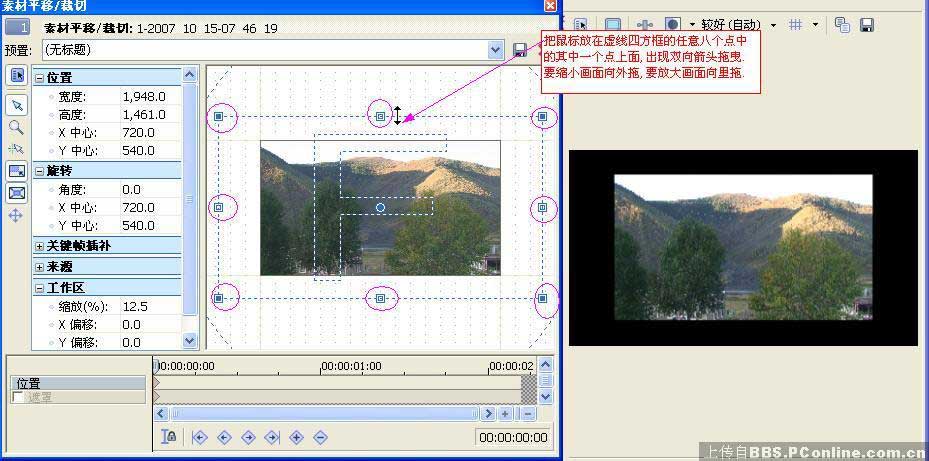Click the property list scroll-up arrow
The height and width of the screenshot is (461, 929).
(x=190, y=75)
